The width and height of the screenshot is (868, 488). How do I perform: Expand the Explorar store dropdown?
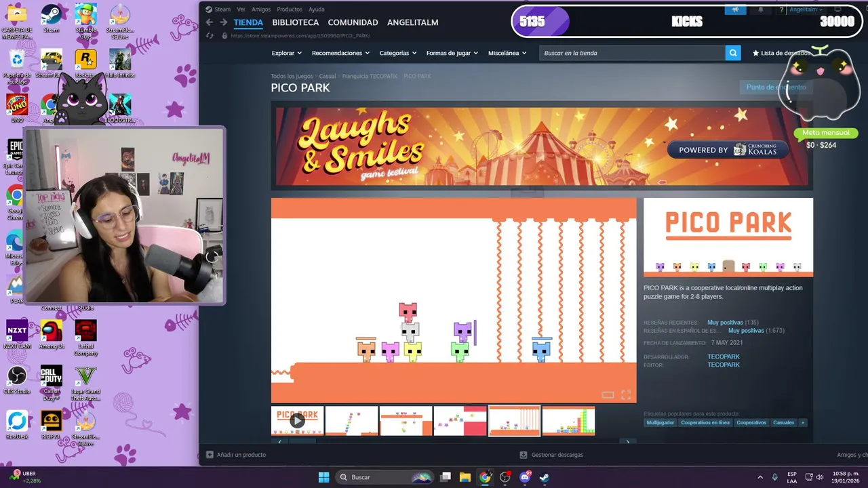pyautogui.click(x=287, y=53)
